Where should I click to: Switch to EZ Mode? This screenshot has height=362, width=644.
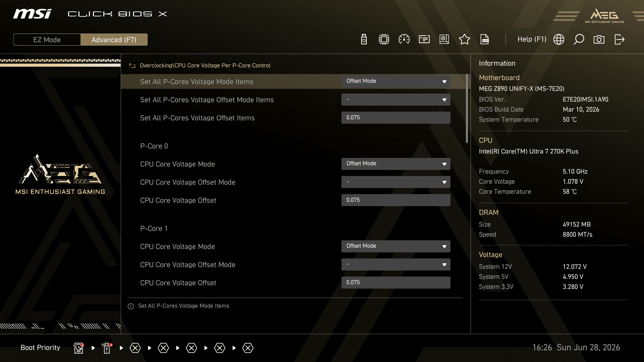coord(47,40)
